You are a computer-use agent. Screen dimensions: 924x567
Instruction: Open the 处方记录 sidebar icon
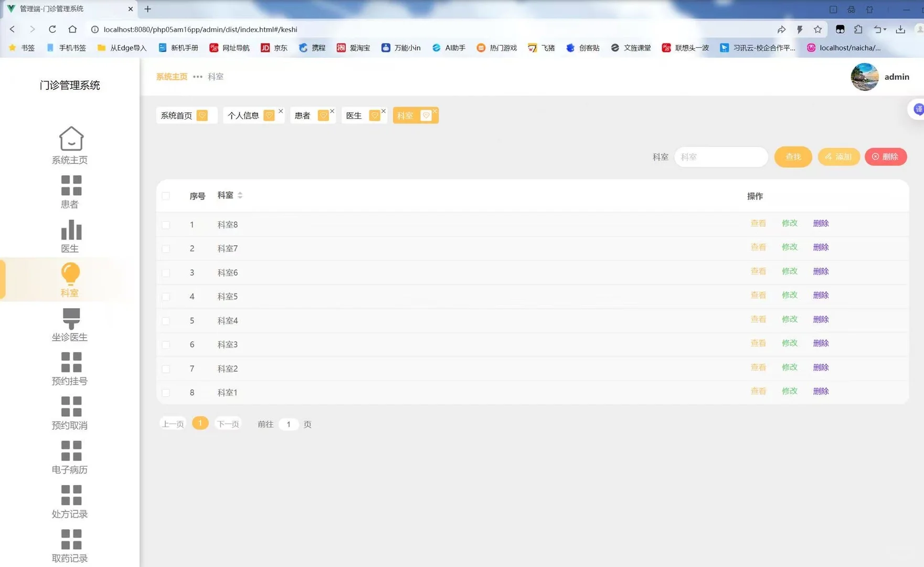(x=70, y=495)
